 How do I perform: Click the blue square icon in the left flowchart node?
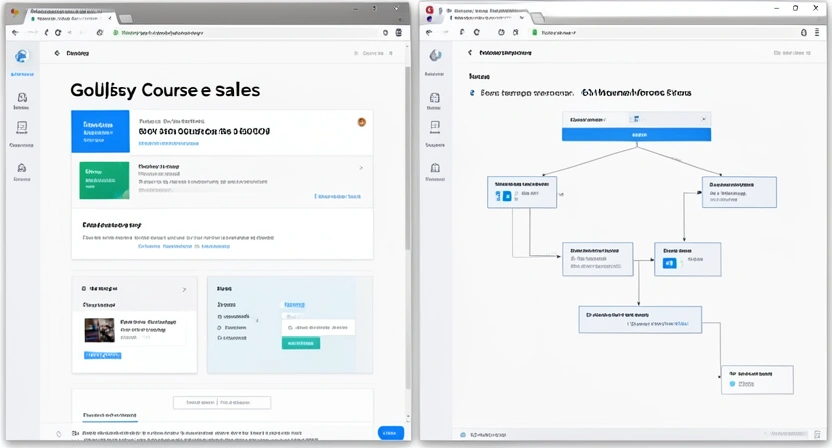click(507, 196)
